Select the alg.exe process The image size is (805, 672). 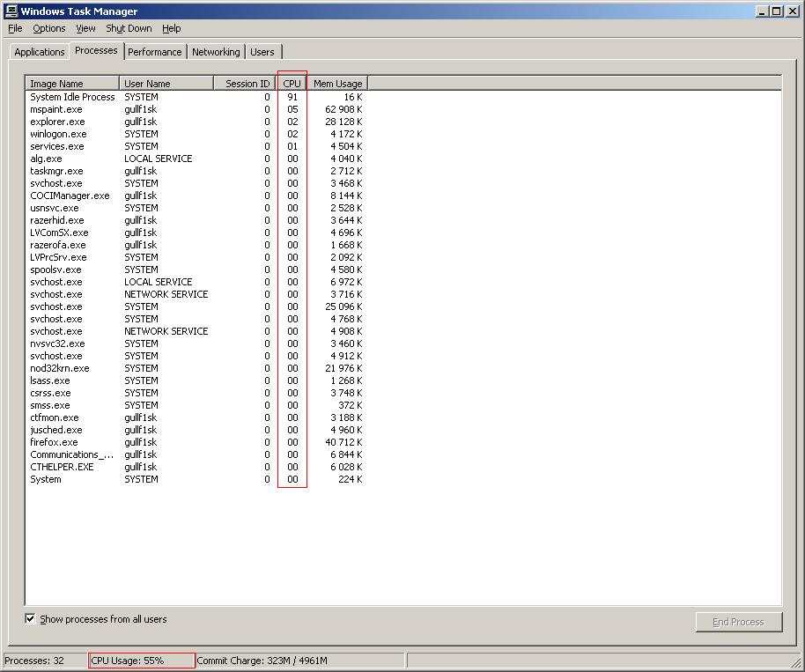tap(196, 159)
